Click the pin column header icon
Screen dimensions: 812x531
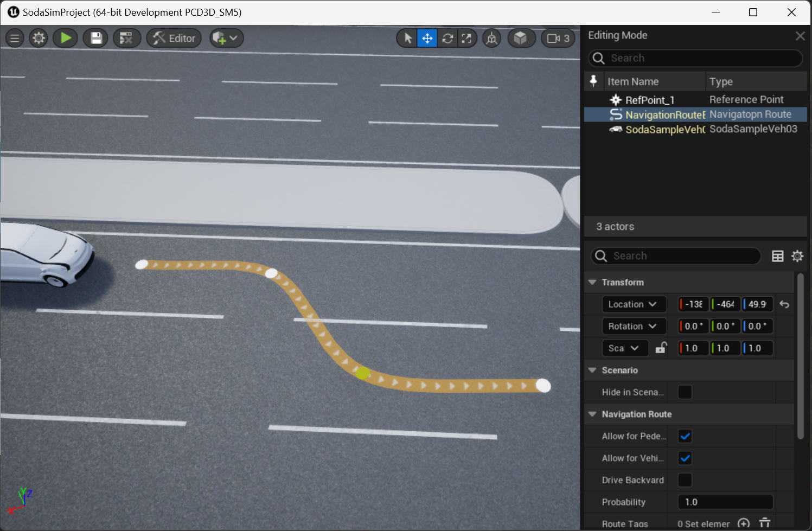coord(593,81)
